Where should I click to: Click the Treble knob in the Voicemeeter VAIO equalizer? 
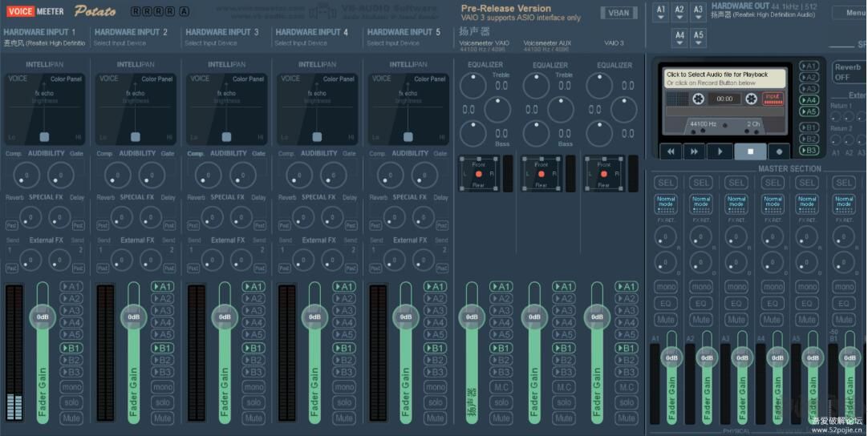pos(501,83)
